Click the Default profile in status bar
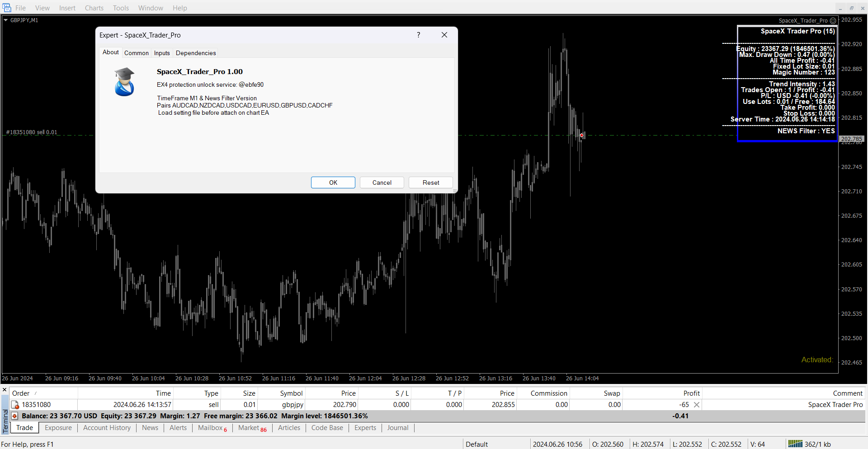Screen dimensions: 868x449 [476, 444]
